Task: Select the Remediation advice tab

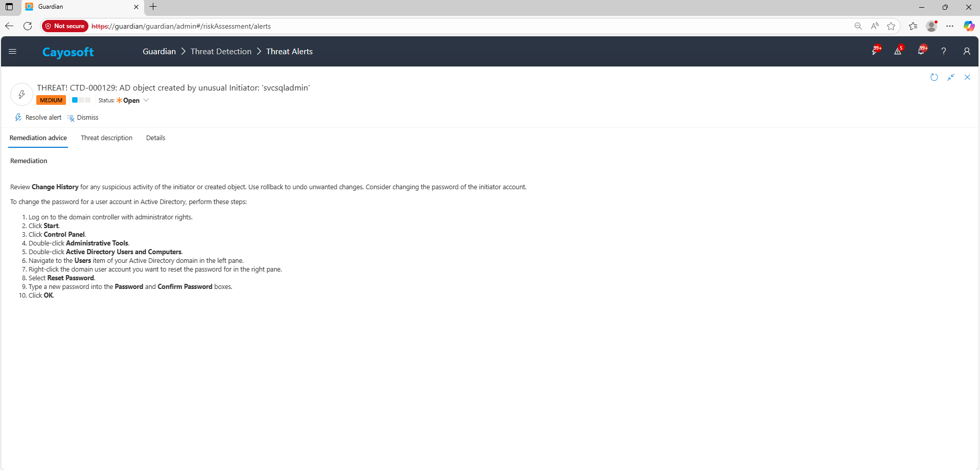Action: pyautogui.click(x=38, y=138)
